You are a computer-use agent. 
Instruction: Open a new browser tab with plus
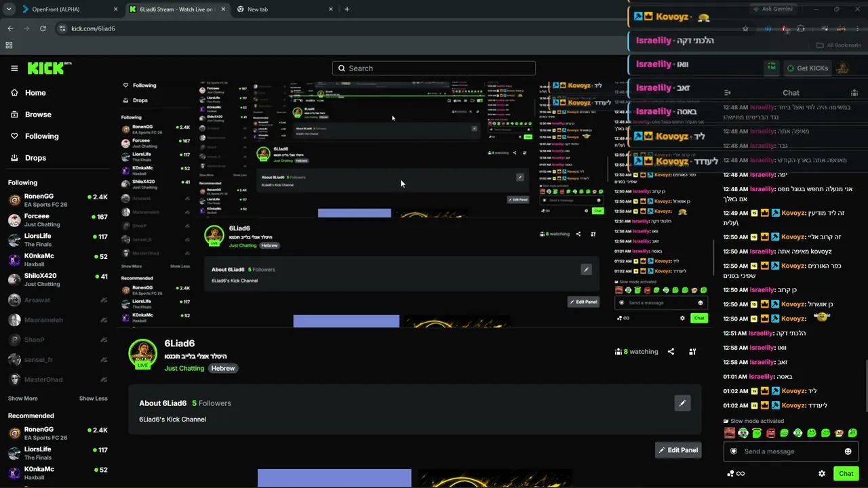347,9
